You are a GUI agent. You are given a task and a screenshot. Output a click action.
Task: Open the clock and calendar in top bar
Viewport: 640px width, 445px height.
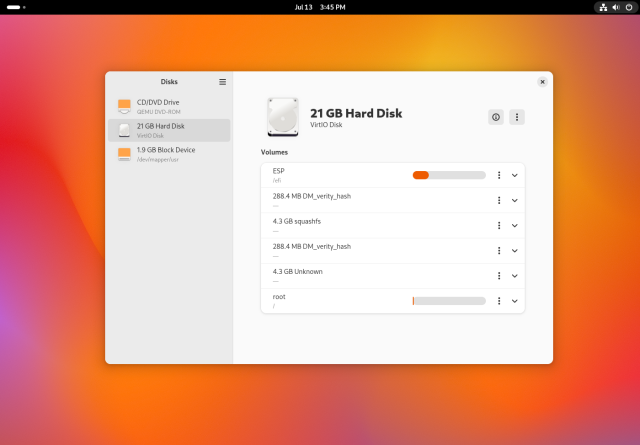(320, 7)
